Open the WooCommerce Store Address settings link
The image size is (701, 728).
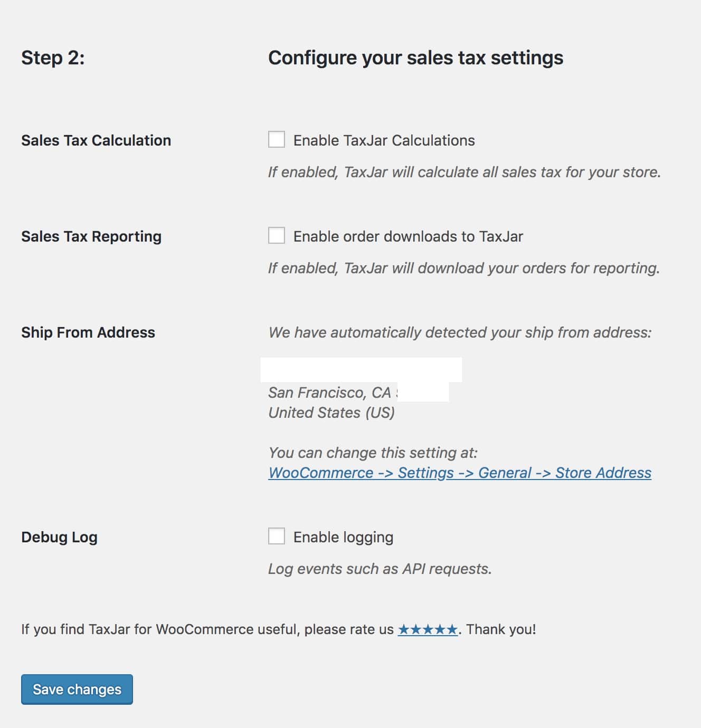click(x=460, y=473)
